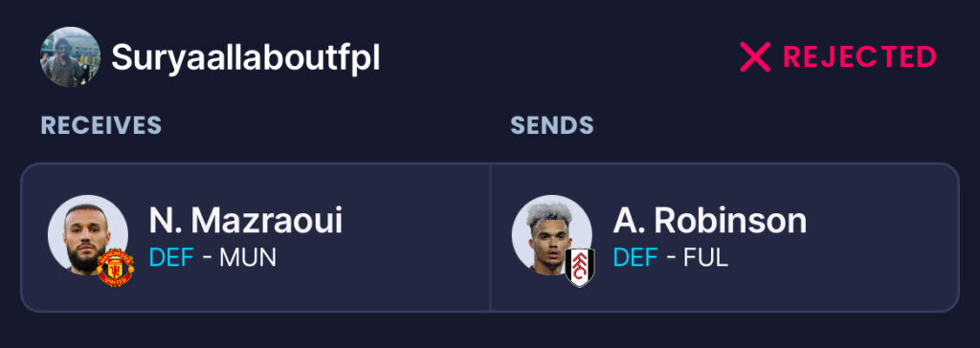Select the A. Robinson player name
This screenshot has width=980, height=348.
[x=709, y=221]
